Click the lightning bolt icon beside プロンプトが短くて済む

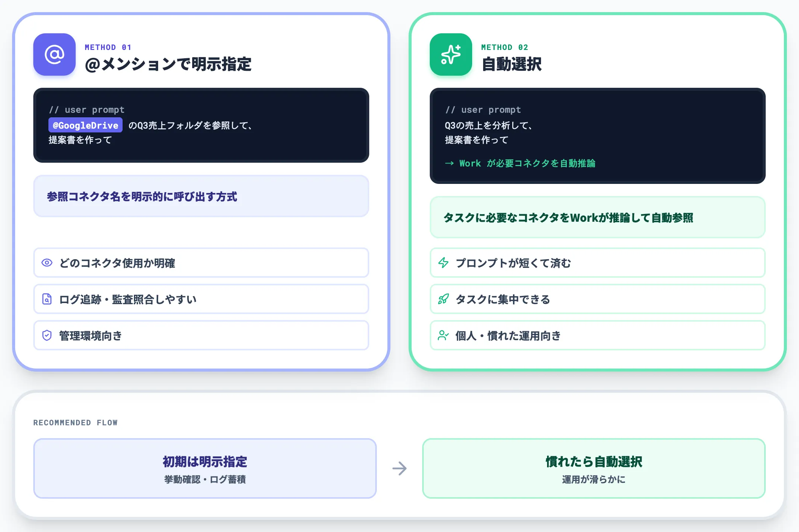point(443,263)
